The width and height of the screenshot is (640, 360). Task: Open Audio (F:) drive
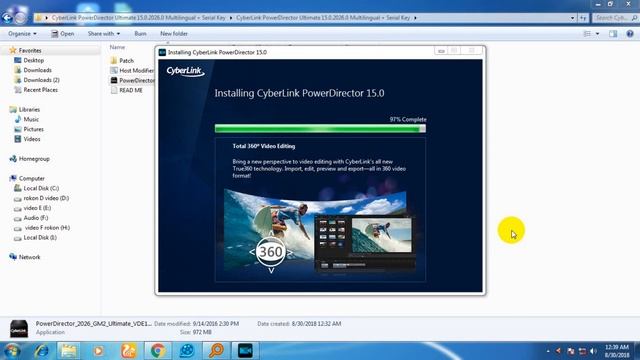(31, 218)
